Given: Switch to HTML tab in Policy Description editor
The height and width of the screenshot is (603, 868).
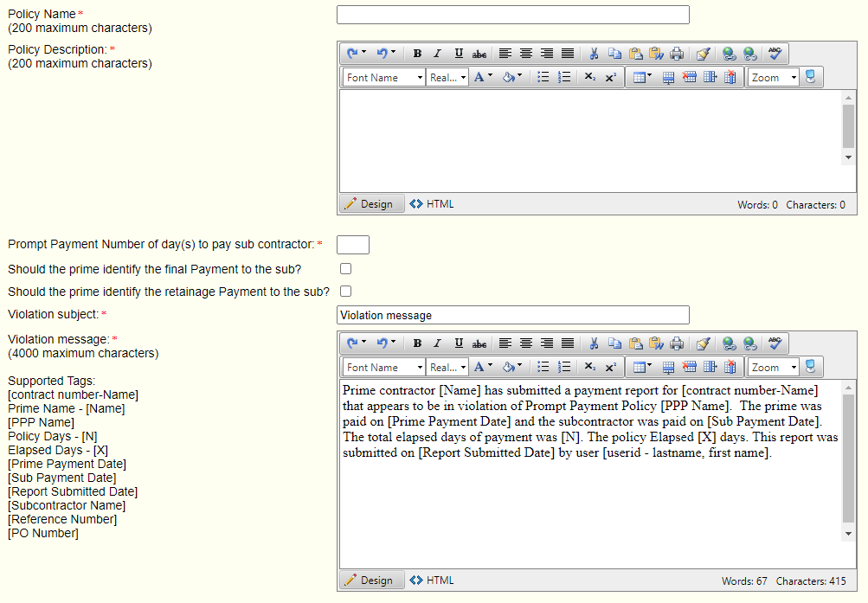Looking at the screenshot, I should pyautogui.click(x=432, y=204).
